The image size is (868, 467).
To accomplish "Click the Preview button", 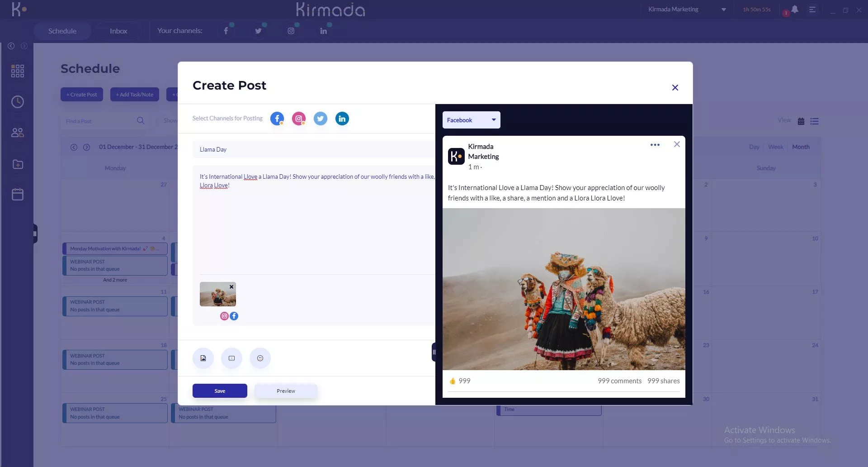I will coord(286,391).
